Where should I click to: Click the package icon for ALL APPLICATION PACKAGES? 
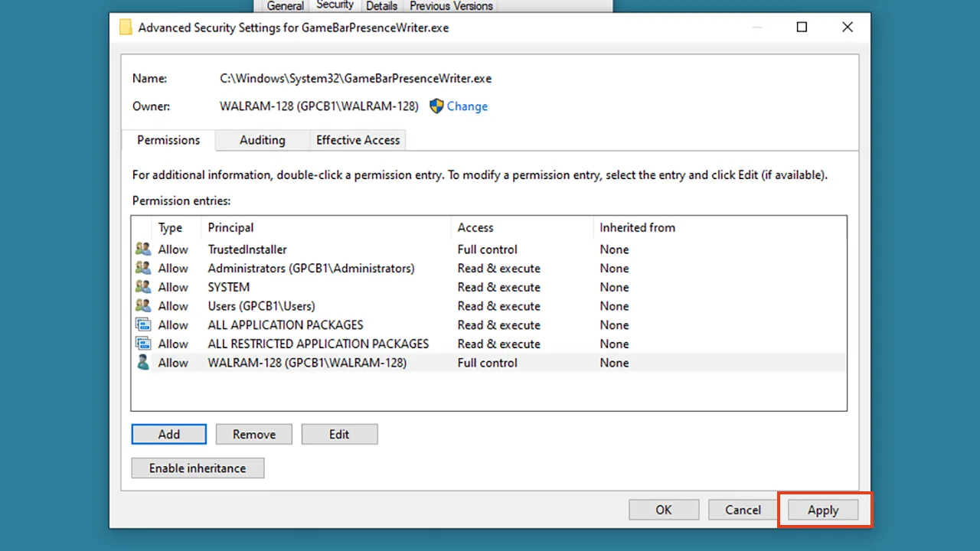point(143,325)
